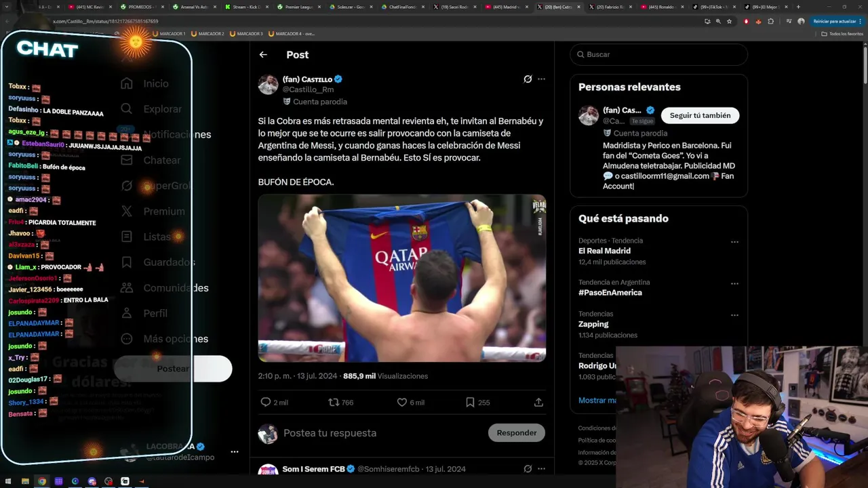Click the Grok icon on Castillo's post

coord(528,79)
